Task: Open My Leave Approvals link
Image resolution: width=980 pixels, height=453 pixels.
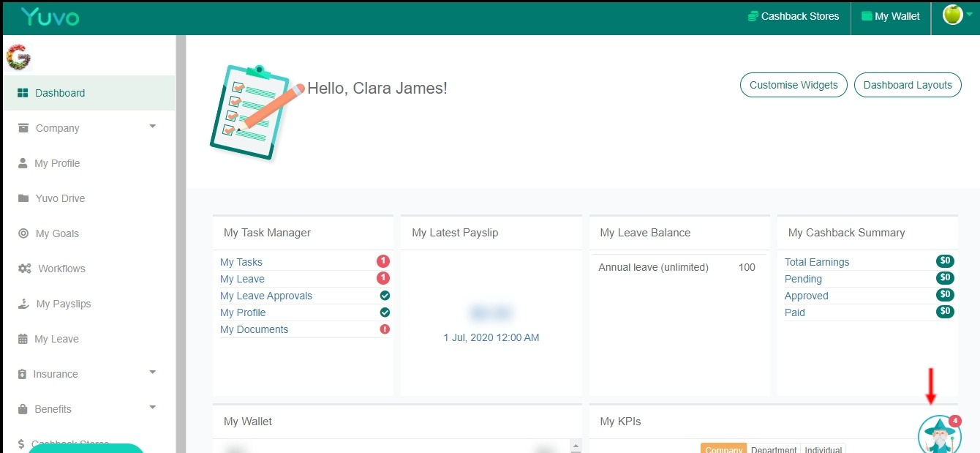Action: pyautogui.click(x=266, y=296)
